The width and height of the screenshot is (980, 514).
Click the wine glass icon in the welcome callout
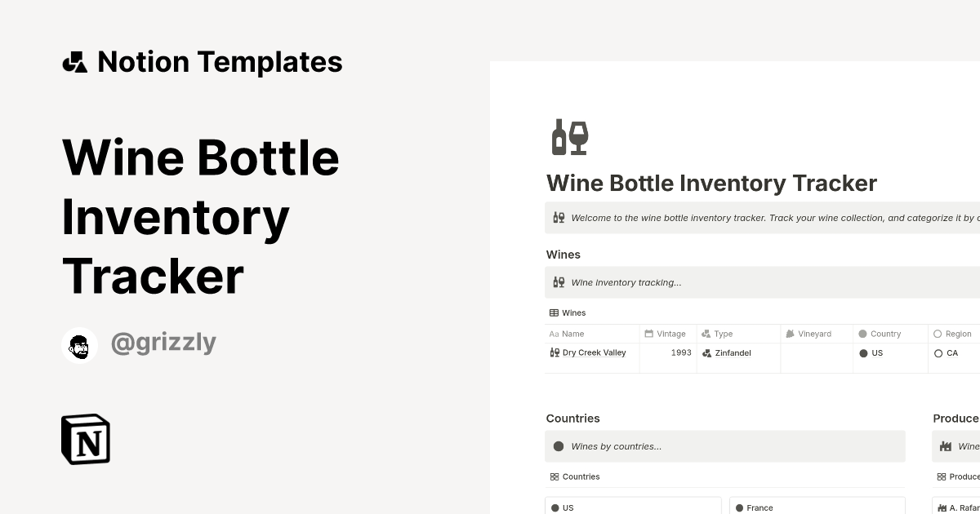(559, 217)
